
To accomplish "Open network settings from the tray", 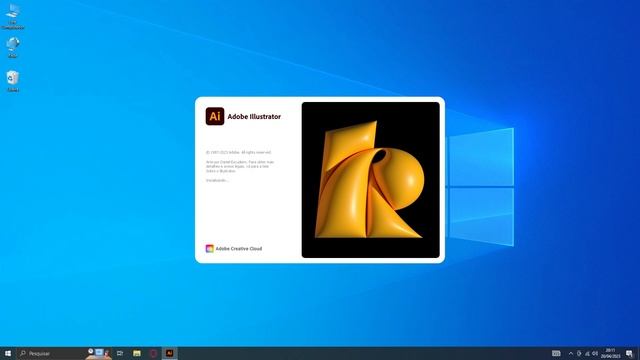I will click(x=587, y=353).
